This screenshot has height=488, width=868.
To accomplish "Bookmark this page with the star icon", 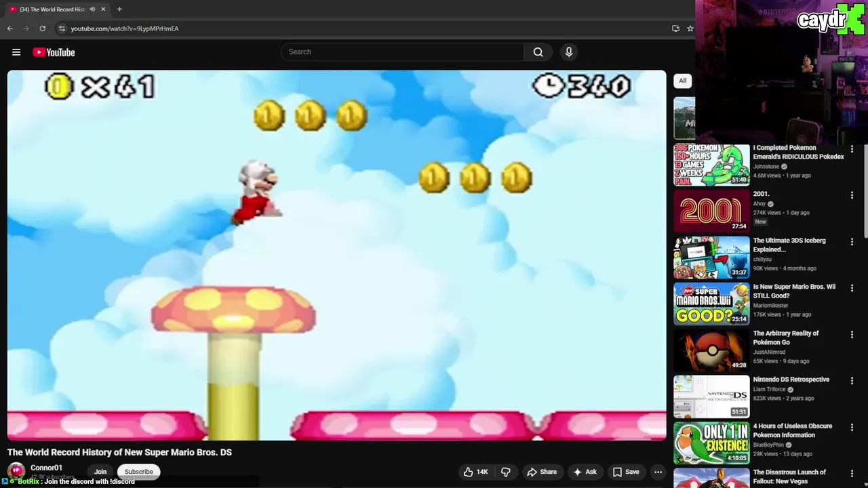I will [690, 28].
